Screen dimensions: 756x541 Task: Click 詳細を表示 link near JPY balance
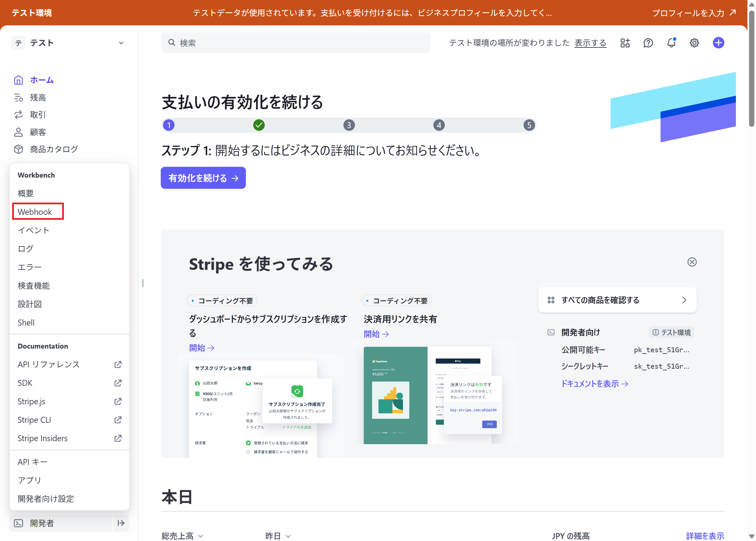705,536
